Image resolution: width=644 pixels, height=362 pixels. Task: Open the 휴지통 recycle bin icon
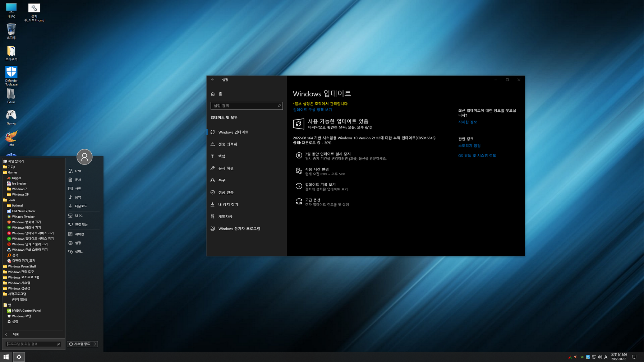pyautogui.click(x=11, y=31)
